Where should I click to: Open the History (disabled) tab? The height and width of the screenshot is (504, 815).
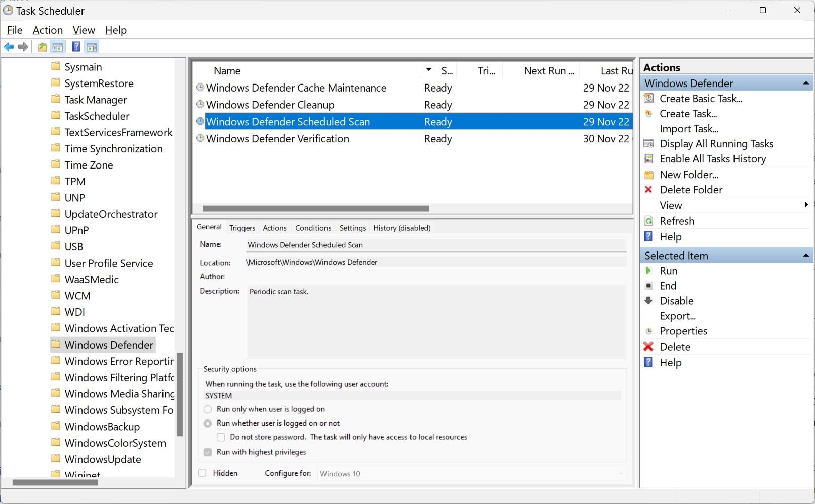402,228
